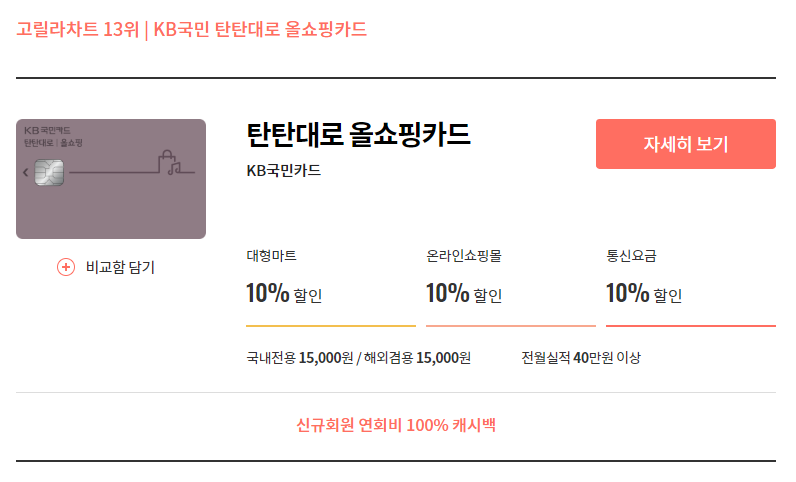Image resolution: width=796 pixels, height=482 pixels.
Task: Select the 온라인쇼핑몰 benefit label
Action: 464,255
